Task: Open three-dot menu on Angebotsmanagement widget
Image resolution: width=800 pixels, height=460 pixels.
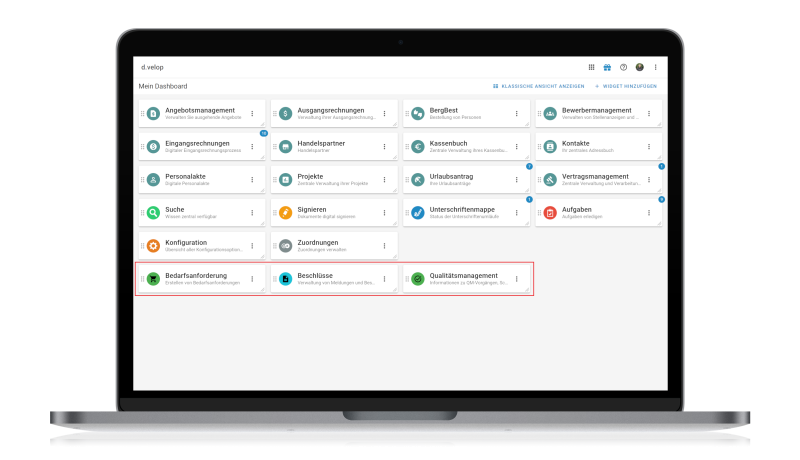Action: pyautogui.click(x=252, y=113)
